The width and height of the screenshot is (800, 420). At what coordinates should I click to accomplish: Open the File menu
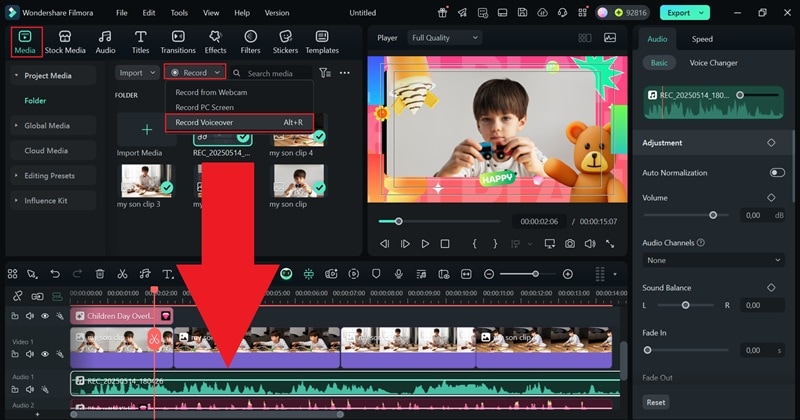tap(121, 13)
